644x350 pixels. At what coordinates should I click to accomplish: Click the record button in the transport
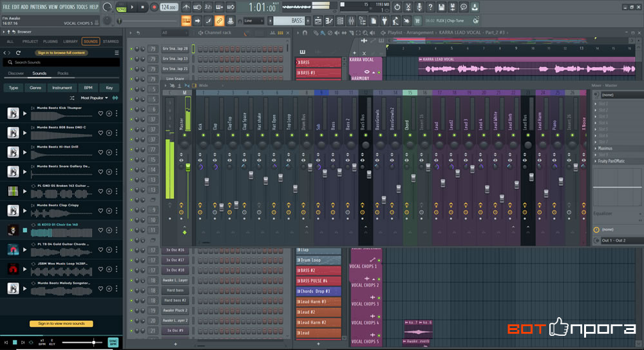[154, 7]
